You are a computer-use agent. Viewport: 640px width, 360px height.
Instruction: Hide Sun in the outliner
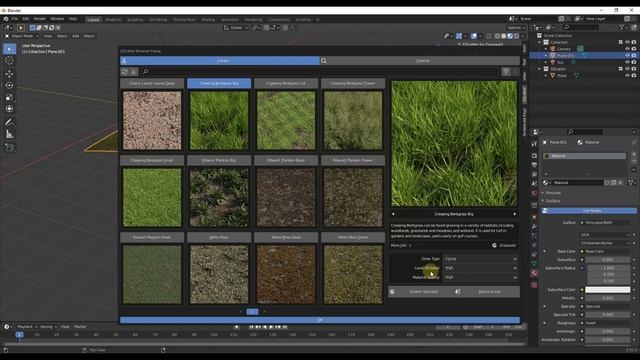627,62
